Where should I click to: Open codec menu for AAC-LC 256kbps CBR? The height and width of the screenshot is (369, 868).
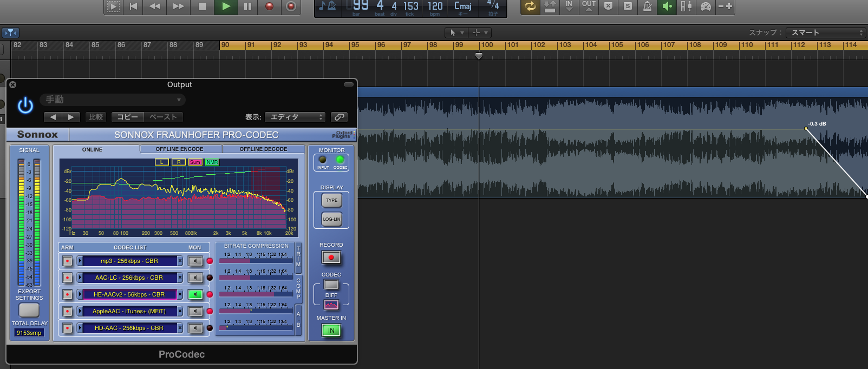pyautogui.click(x=80, y=278)
